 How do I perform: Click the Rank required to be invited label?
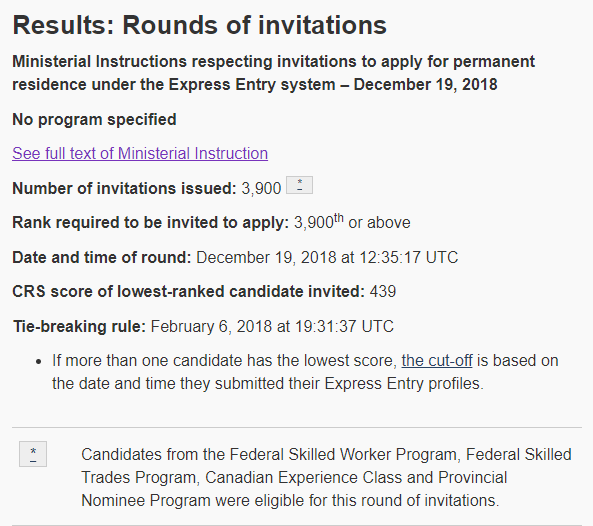click(x=151, y=222)
